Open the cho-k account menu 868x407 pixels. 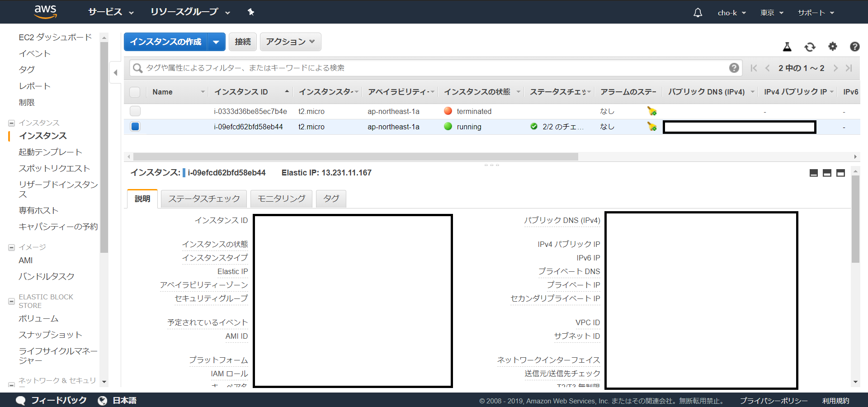[x=731, y=13]
